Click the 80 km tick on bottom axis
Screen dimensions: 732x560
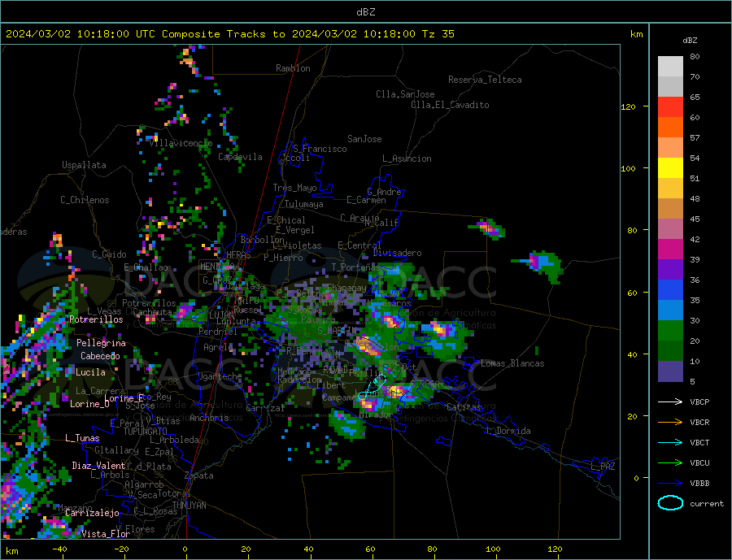coord(432,549)
